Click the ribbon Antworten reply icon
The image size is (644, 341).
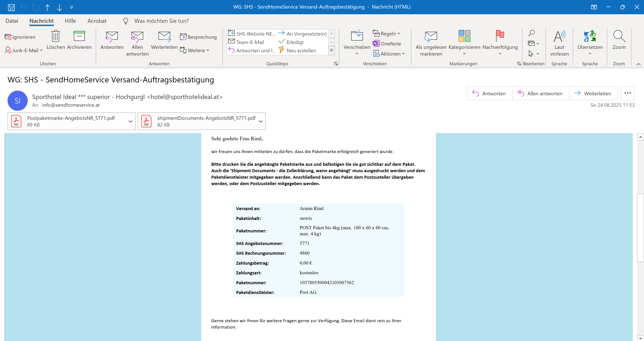112,40
